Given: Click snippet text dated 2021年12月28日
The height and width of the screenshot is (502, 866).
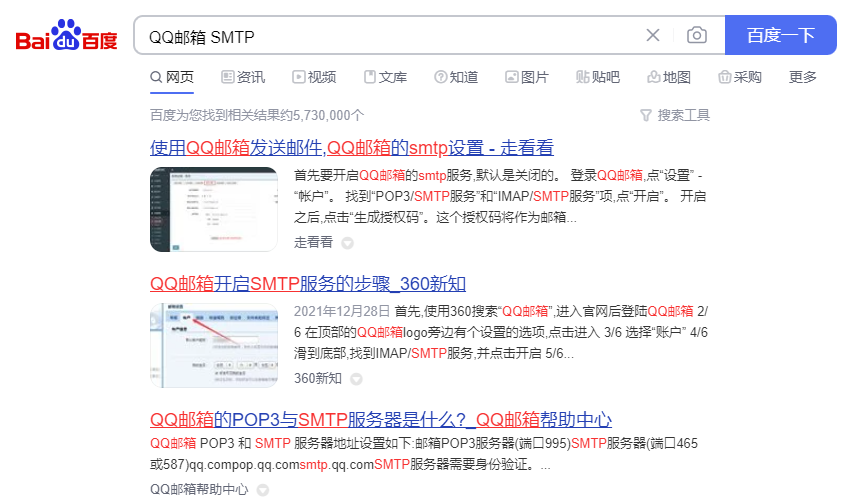Looking at the screenshot, I should 501,332.
